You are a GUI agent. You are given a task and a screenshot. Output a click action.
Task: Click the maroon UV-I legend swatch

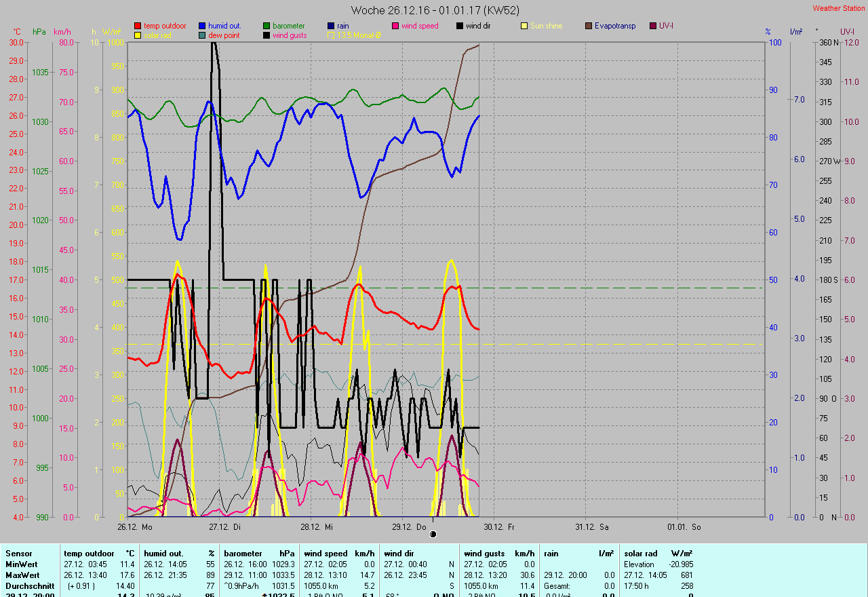(x=654, y=26)
